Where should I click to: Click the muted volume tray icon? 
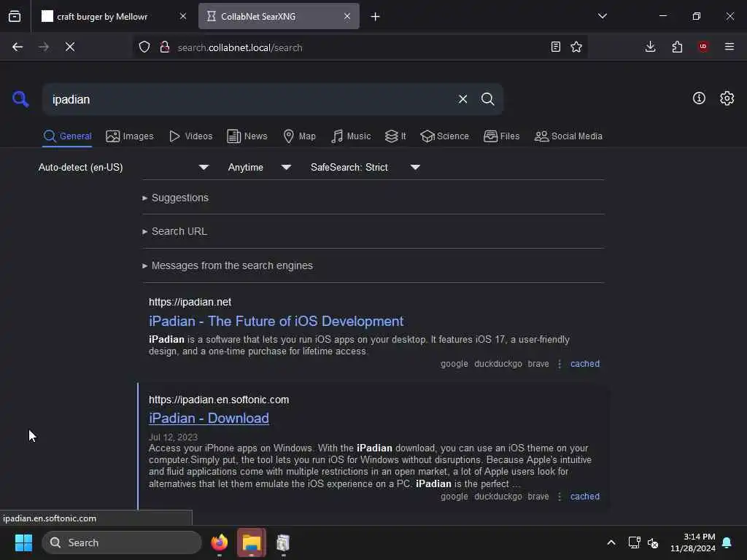pos(653,542)
